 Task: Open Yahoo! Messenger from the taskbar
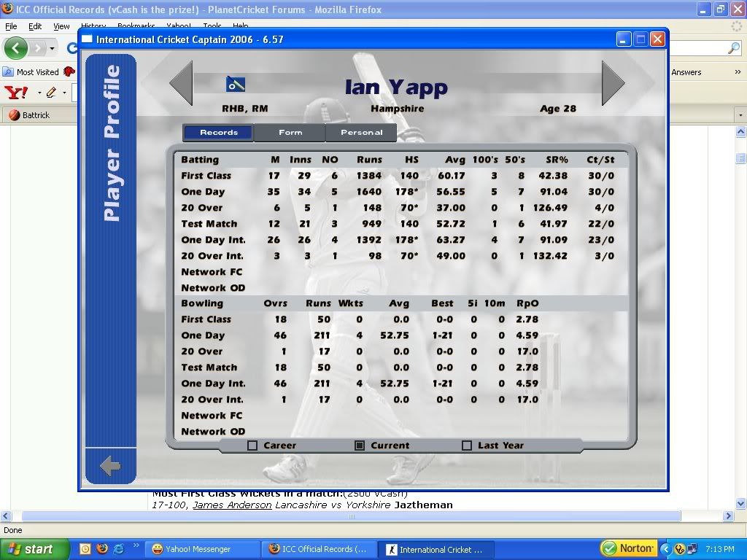203,549
